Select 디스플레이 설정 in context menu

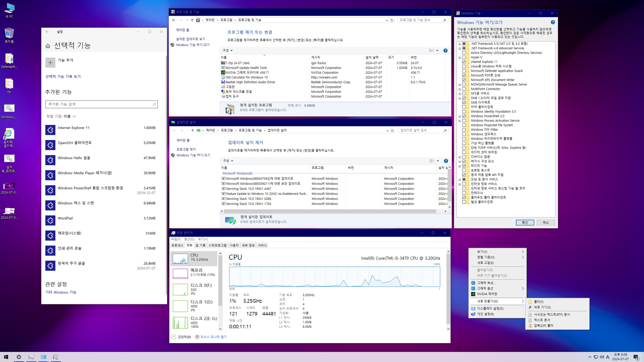pyautogui.click(x=490, y=308)
